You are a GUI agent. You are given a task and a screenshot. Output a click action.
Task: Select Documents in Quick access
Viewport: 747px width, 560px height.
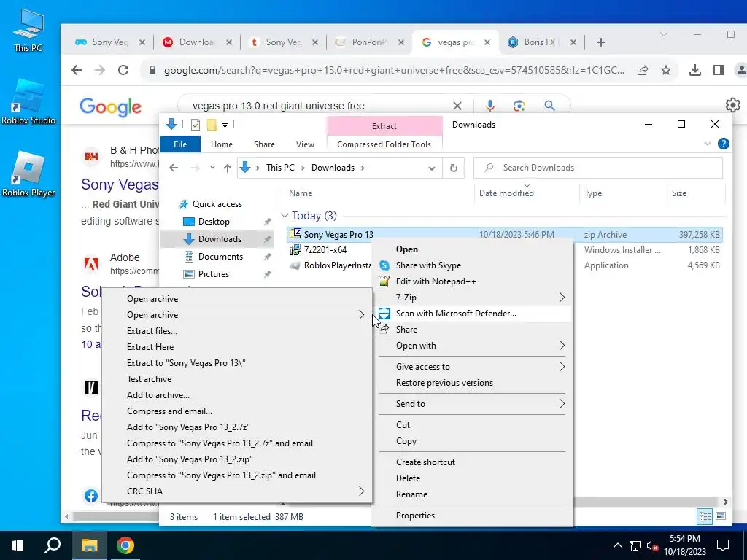coord(220,257)
